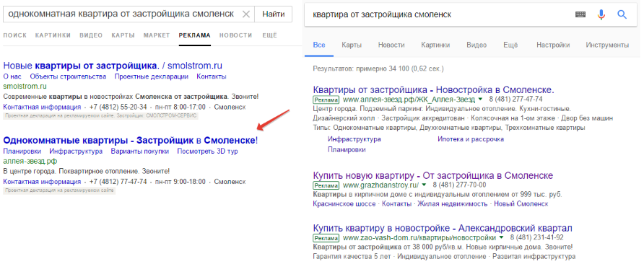This screenshot has width=644, height=264.
Task: Expand dropdown arrow next to grazhdanstroy.ru URL
Action: coord(425,185)
